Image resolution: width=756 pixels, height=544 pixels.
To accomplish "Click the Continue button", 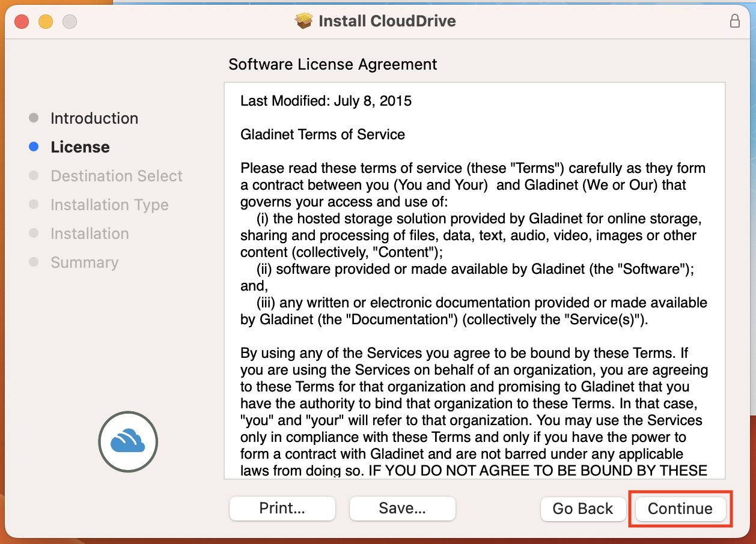I will click(x=680, y=509).
